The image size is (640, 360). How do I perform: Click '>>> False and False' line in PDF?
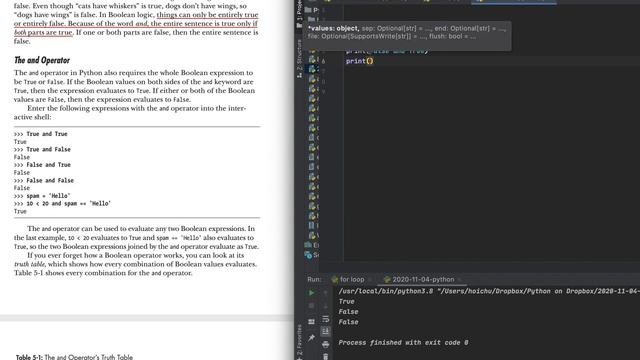[x=44, y=180]
